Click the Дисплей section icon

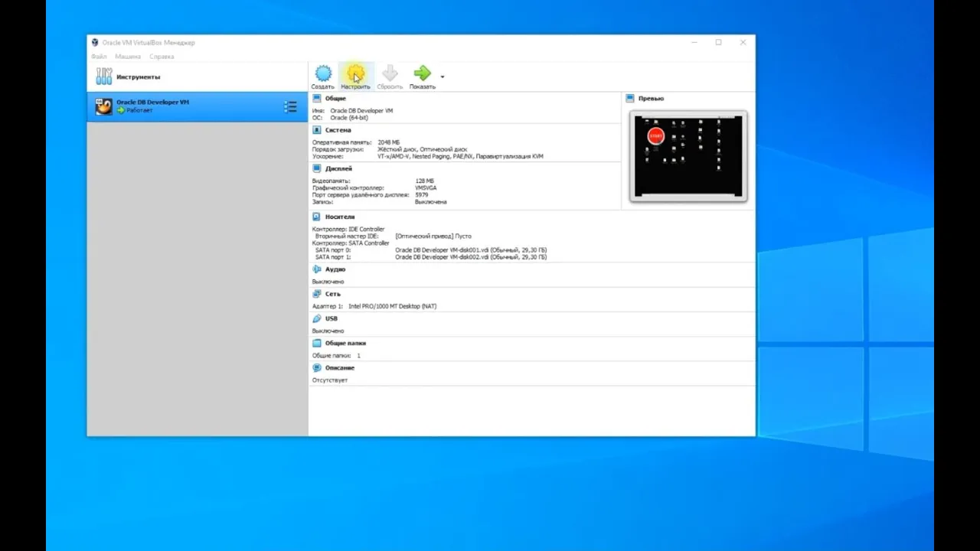click(317, 168)
